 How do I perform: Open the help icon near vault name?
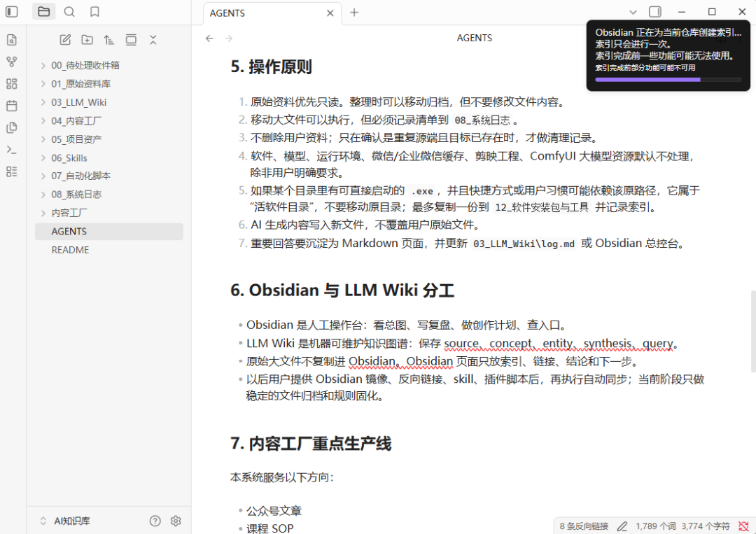point(155,521)
